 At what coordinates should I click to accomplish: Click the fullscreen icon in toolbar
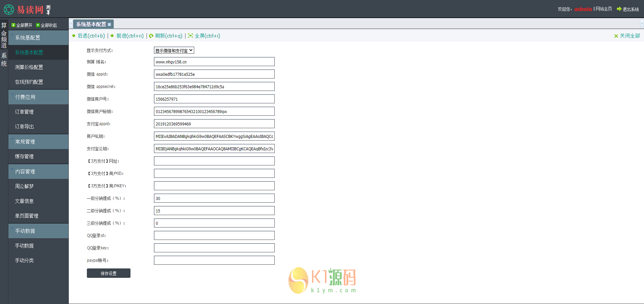[191, 36]
